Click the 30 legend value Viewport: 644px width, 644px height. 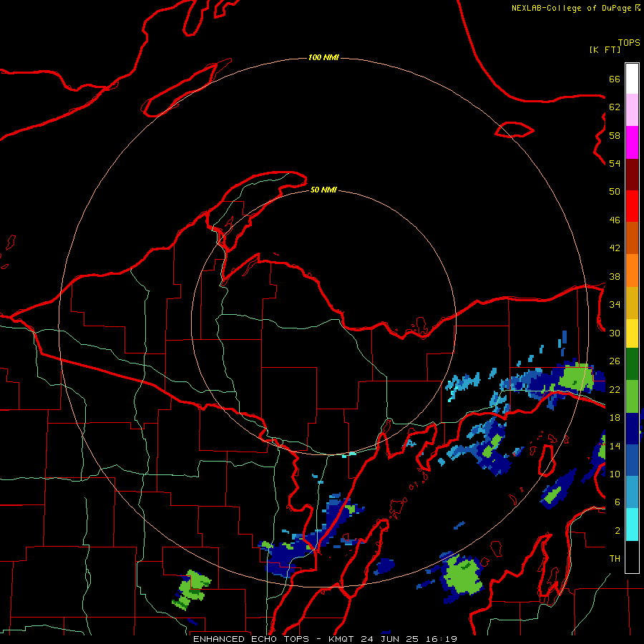tap(615, 333)
